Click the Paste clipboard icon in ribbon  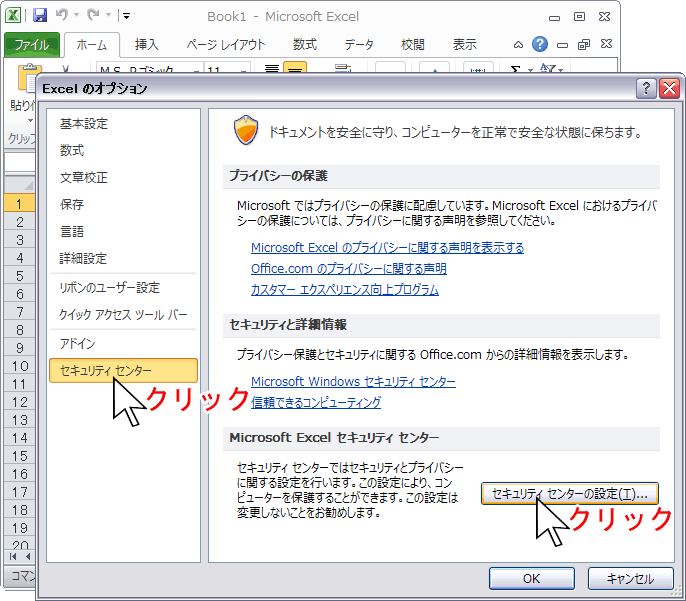27,77
